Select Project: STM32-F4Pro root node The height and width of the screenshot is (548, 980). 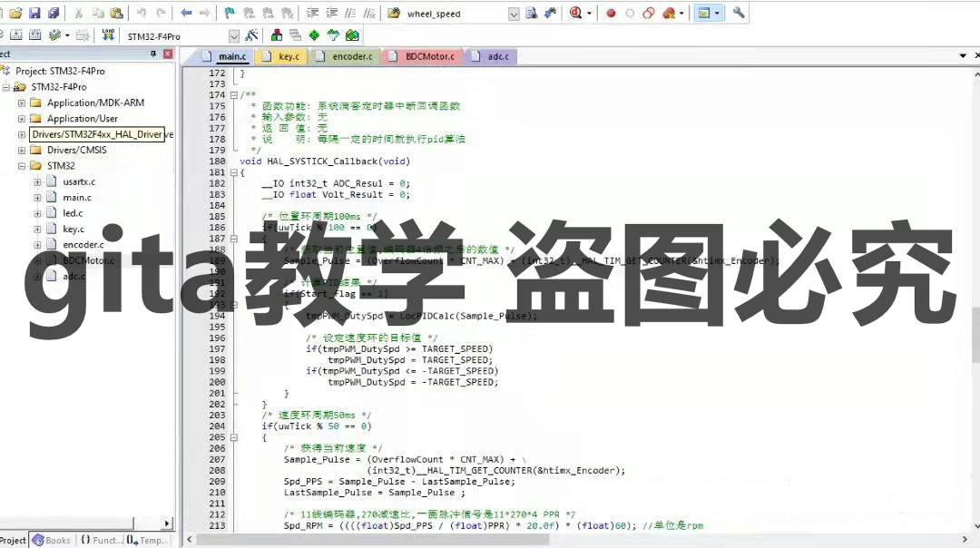tap(60, 72)
